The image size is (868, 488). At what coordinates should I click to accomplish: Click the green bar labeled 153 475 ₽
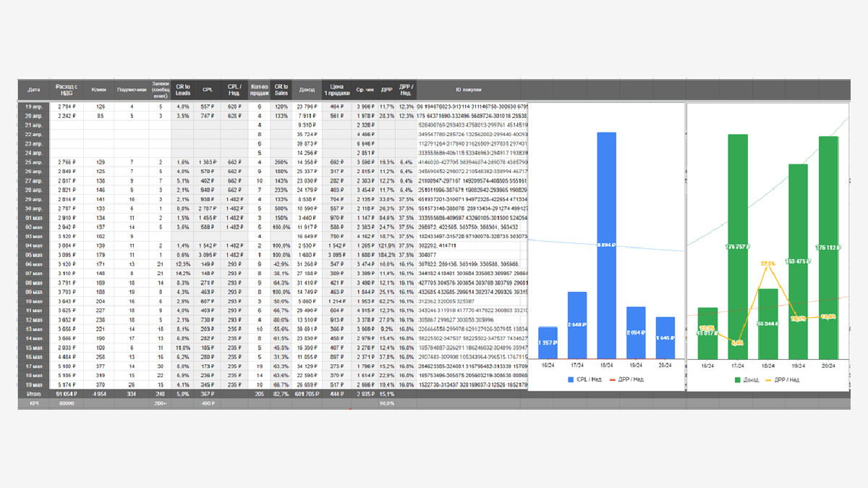[798, 261]
